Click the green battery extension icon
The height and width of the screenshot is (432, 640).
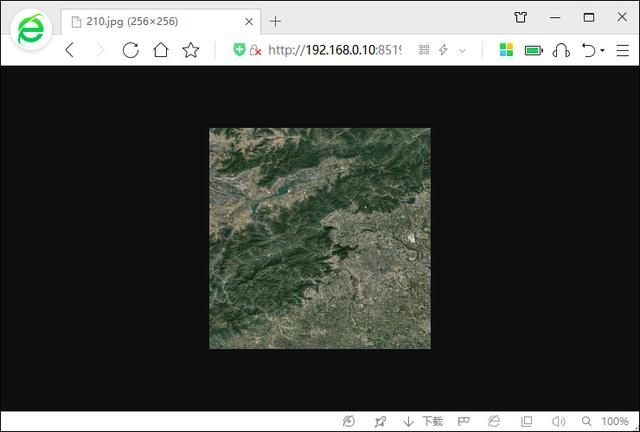534,50
